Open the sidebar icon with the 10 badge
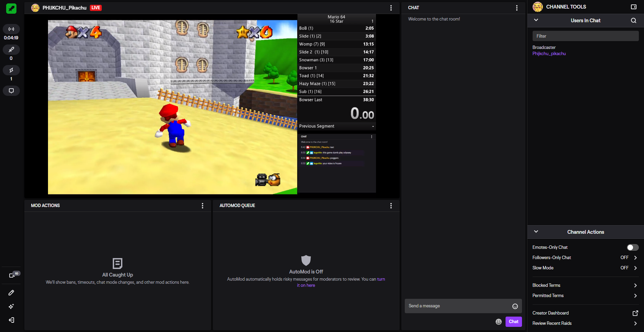Viewport: 644px width, 332px height. [x=12, y=275]
